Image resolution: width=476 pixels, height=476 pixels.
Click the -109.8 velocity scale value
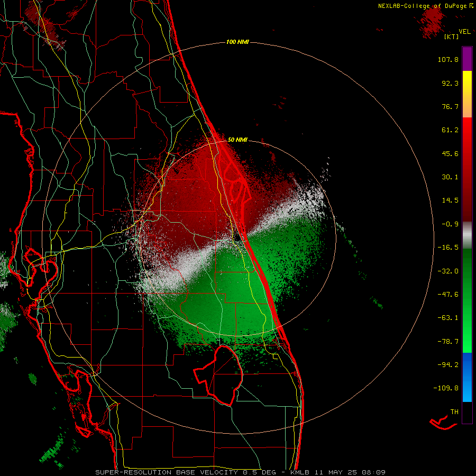(446, 388)
